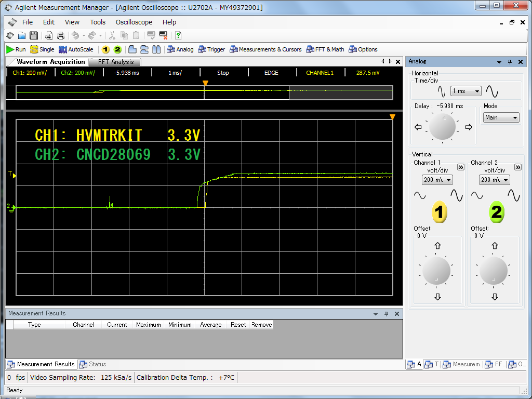Click the disconnect instrument icon with red X

point(163,35)
